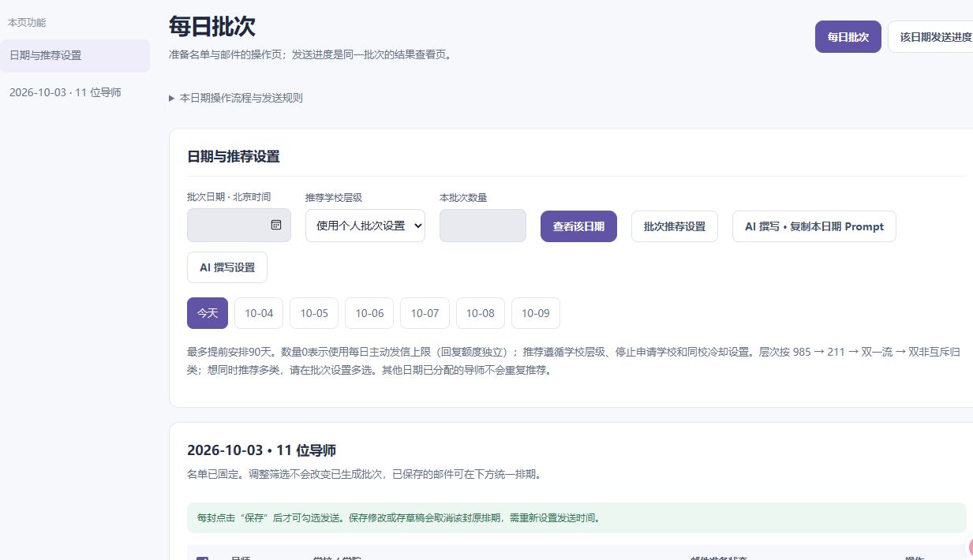Open 批次推荐设置
The image size is (973, 560).
pyautogui.click(x=675, y=226)
